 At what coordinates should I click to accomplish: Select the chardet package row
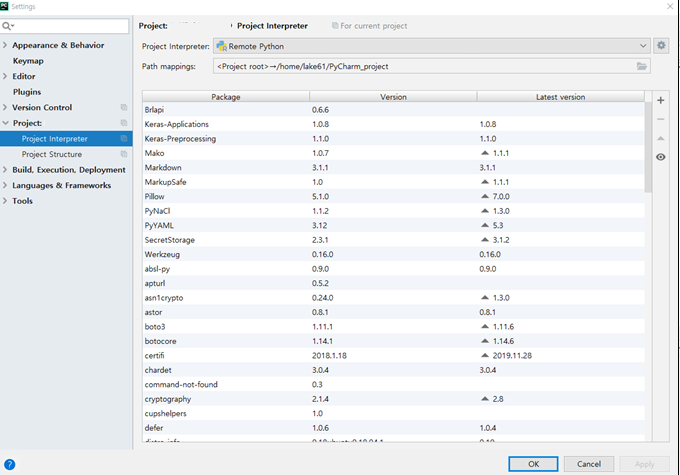393,370
